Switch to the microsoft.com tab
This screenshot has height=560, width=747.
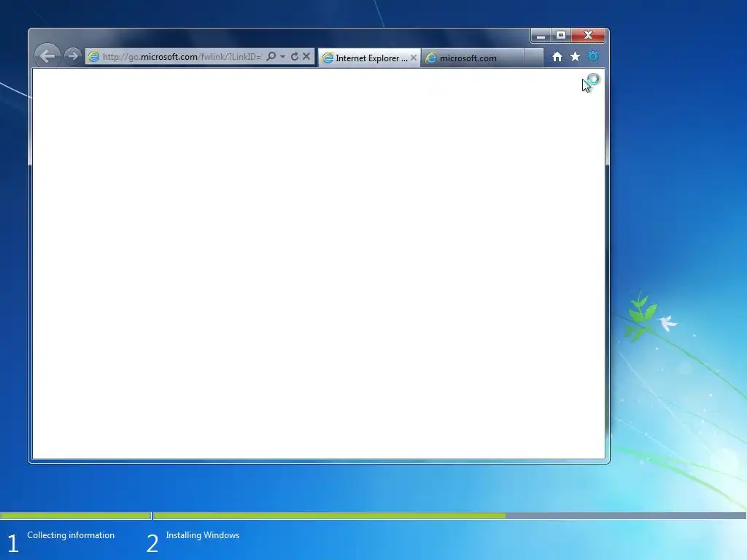click(x=472, y=58)
